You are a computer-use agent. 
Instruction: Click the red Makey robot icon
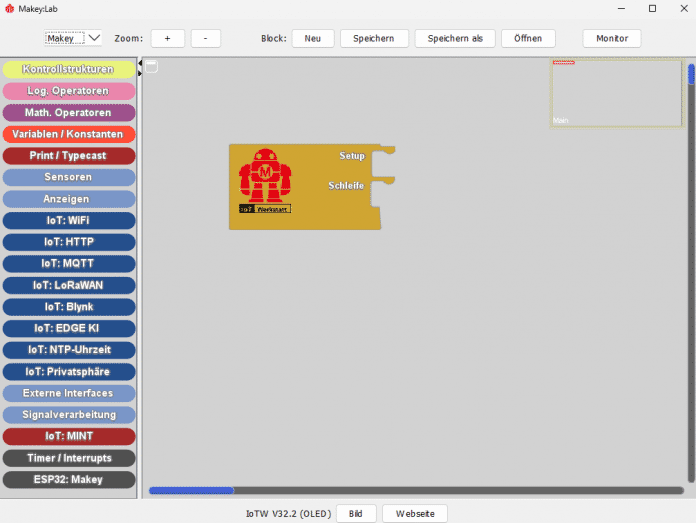point(265,175)
